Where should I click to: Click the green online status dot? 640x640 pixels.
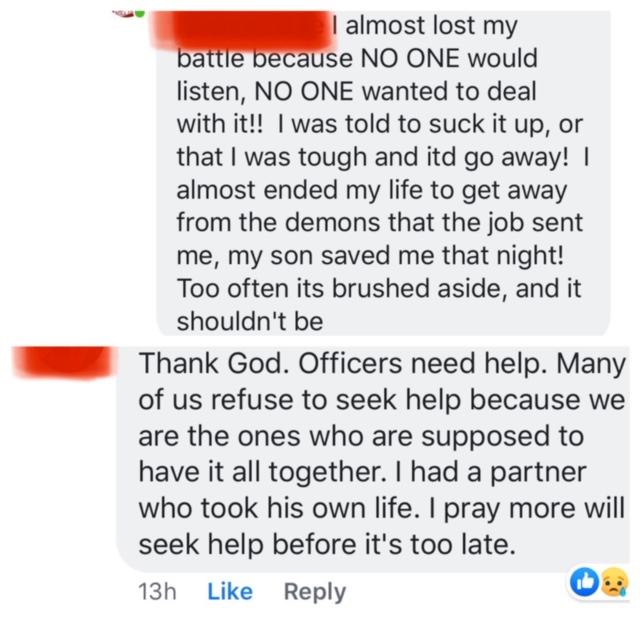pyautogui.click(x=140, y=13)
